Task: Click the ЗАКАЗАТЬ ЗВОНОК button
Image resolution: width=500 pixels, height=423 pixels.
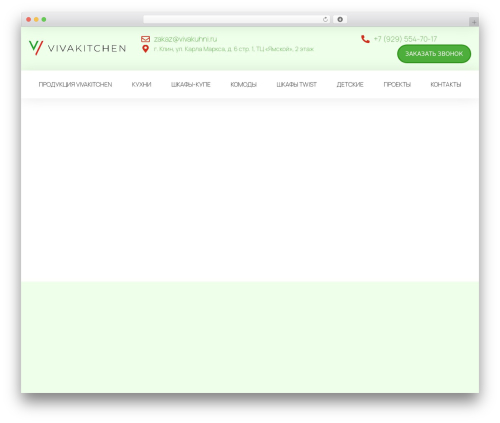Action: click(434, 54)
